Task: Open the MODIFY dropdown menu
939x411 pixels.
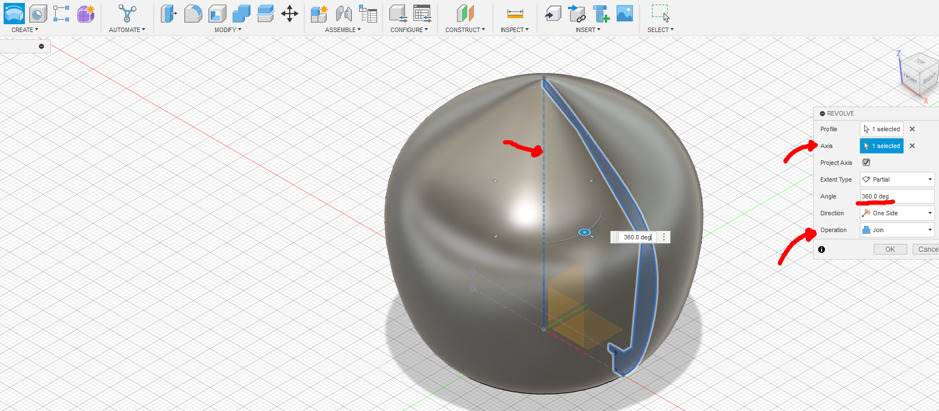Action: (x=228, y=29)
